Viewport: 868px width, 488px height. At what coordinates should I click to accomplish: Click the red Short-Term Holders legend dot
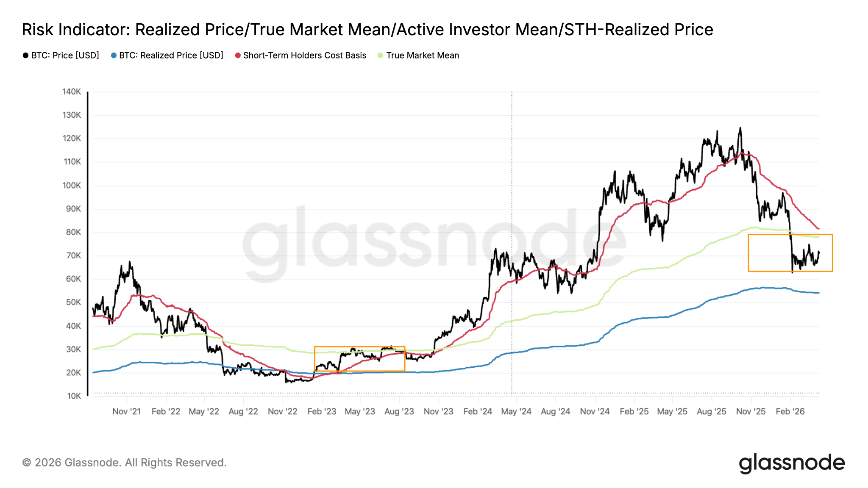click(x=238, y=55)
